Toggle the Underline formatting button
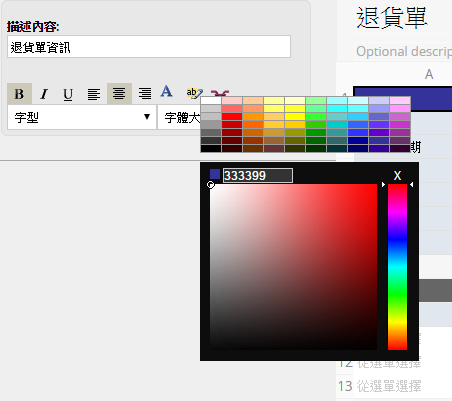This screenshot has height=401, width=452. (68, 94)
